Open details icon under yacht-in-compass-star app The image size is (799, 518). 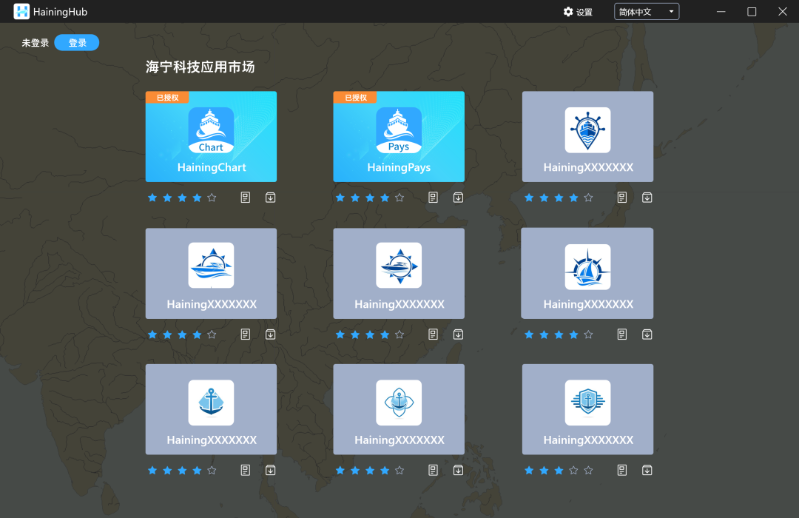point(433,335)
